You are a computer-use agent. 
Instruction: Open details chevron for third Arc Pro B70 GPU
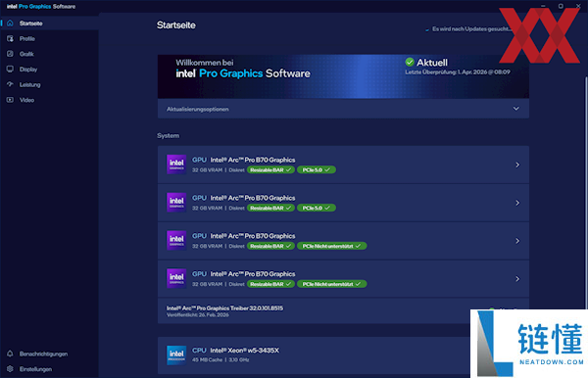(517, 241)
